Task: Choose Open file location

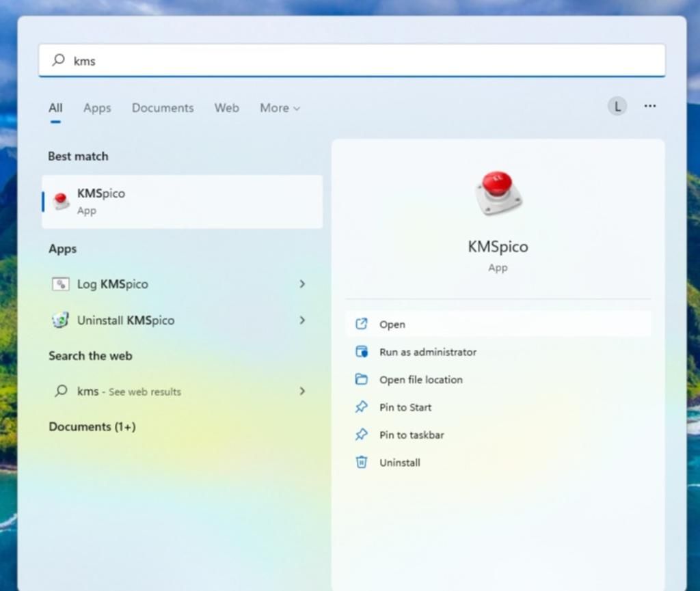Action: pos(498,380)
